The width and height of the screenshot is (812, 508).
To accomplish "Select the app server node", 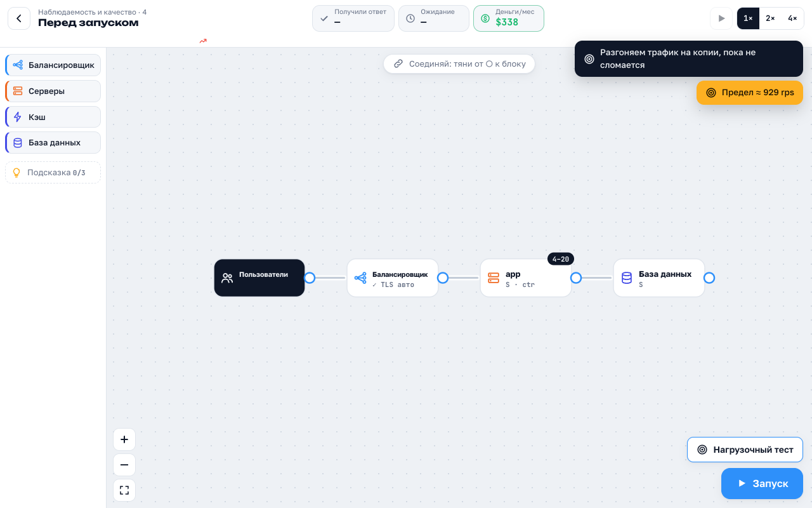I will coord(526,277).
